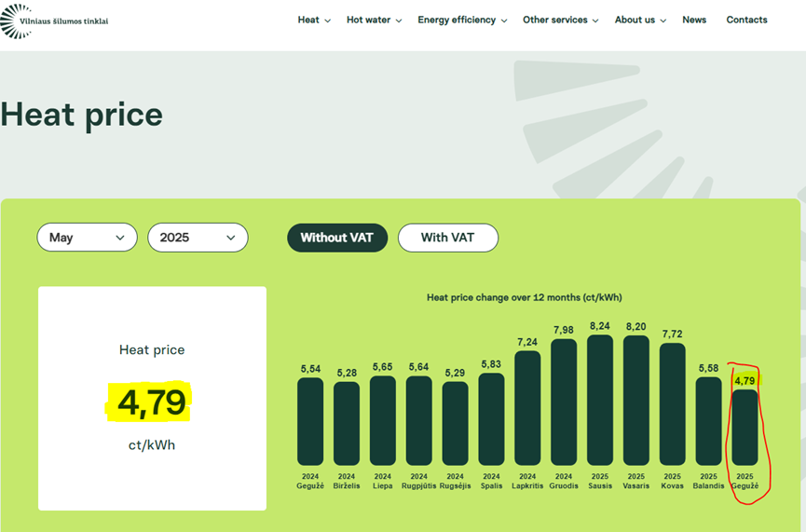Go to the News page
This screenshot has height=532, width=806.
point(694,20)
